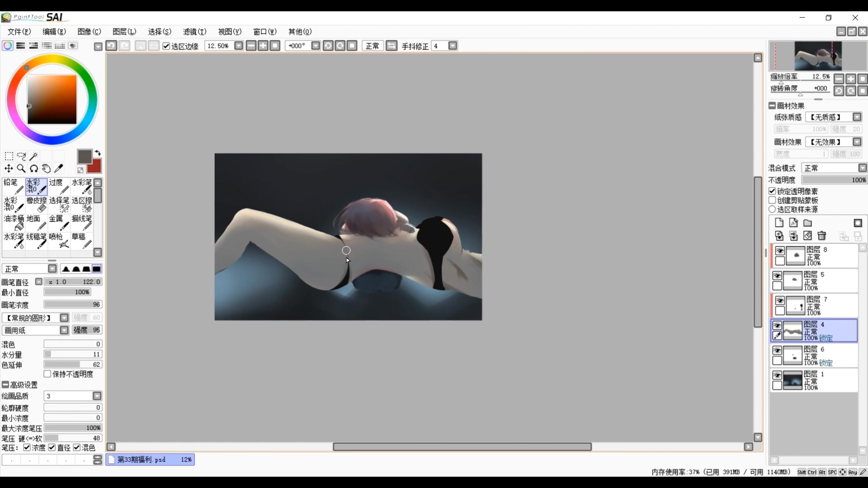The height and width of the screenshot is (488, 868).
Task: Toggle the 锁定透明像素 checkbox
Action: coord(772,191)
